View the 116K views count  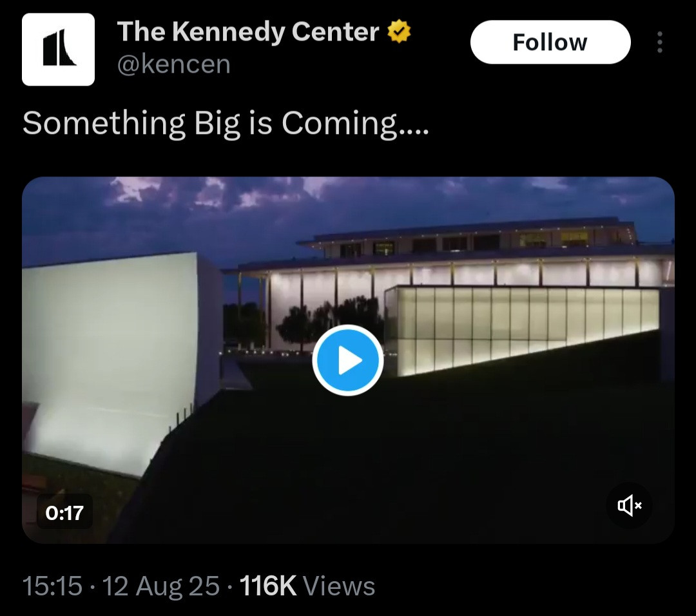click(x=267, y=586)
